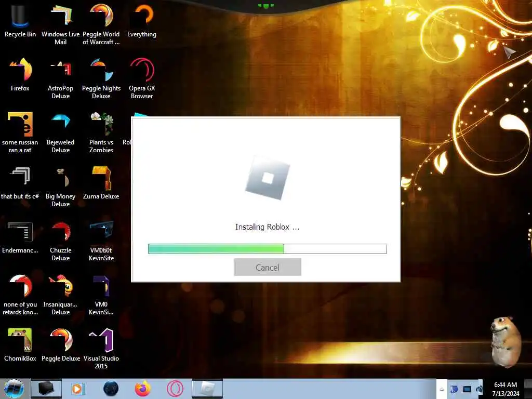Screen dimensions: 532x399
Task: Open Opera GX from the taskbar
Action: pos(175,389)
